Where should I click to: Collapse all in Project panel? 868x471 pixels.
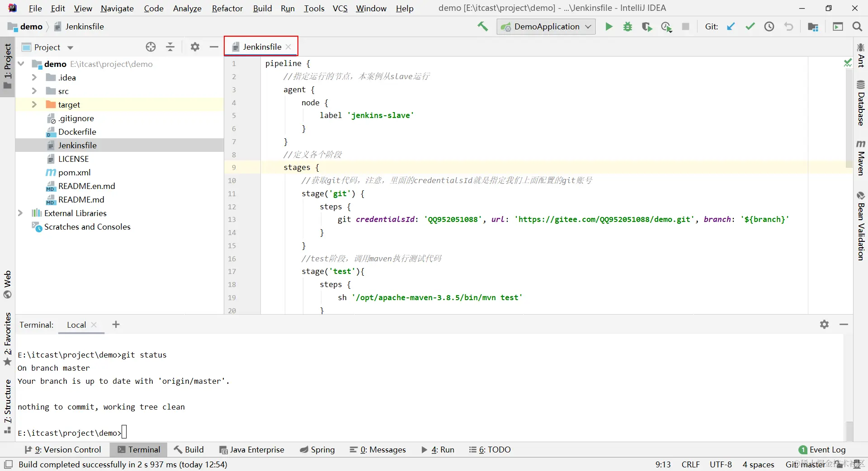point(170,47)
